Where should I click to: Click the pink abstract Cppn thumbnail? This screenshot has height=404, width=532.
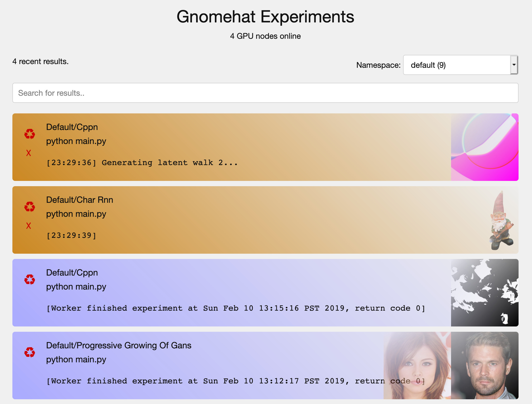click(x=485, y=147)
